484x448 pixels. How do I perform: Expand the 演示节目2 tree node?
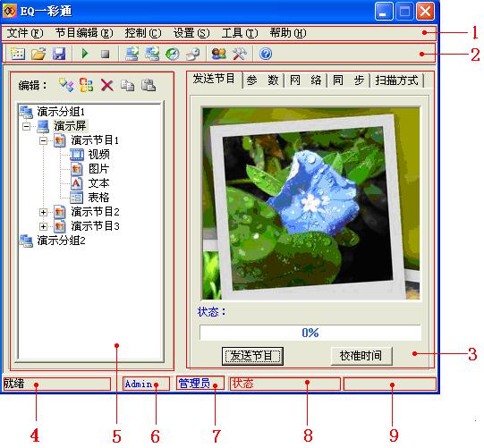coord(43,212)
